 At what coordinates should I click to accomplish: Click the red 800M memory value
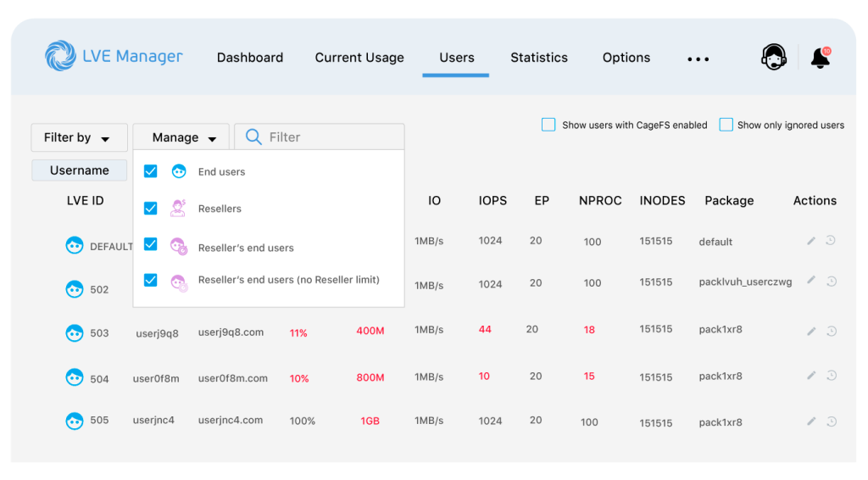370,377
